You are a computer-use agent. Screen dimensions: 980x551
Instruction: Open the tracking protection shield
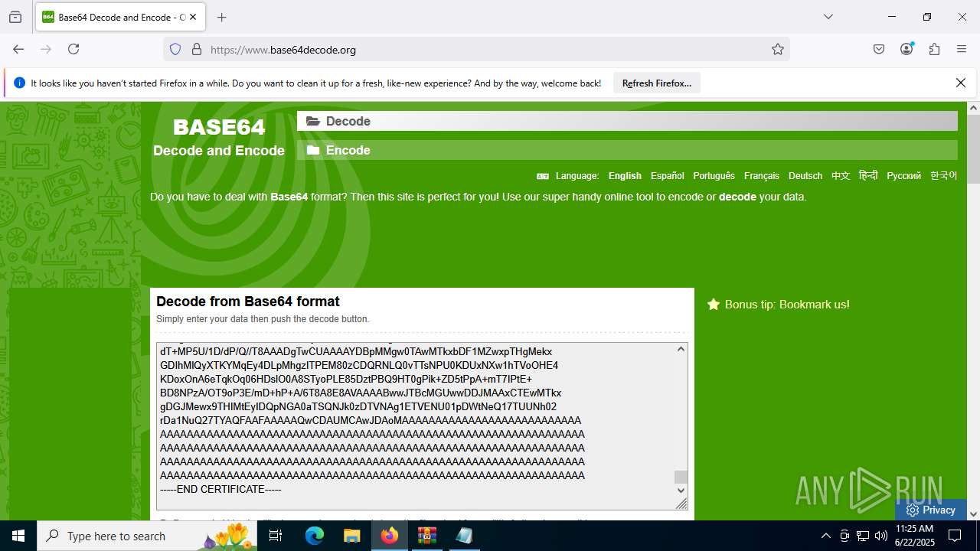pyautogui.click(x=175, y=49)
